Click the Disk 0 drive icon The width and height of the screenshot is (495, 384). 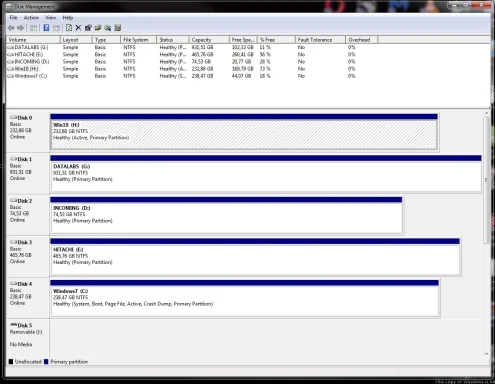[13, 117]
